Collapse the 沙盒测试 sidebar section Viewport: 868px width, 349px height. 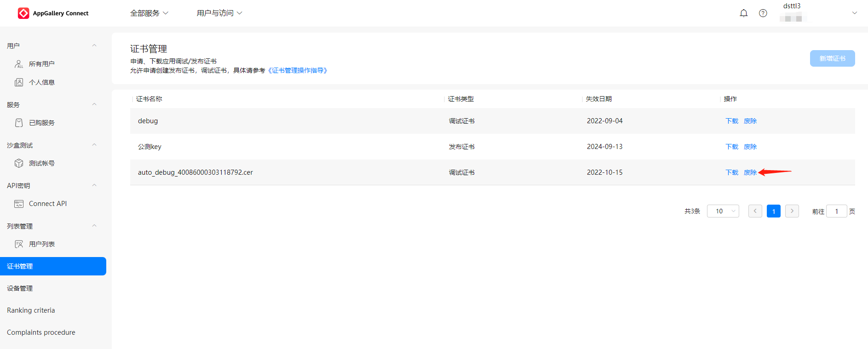[94, 145]
